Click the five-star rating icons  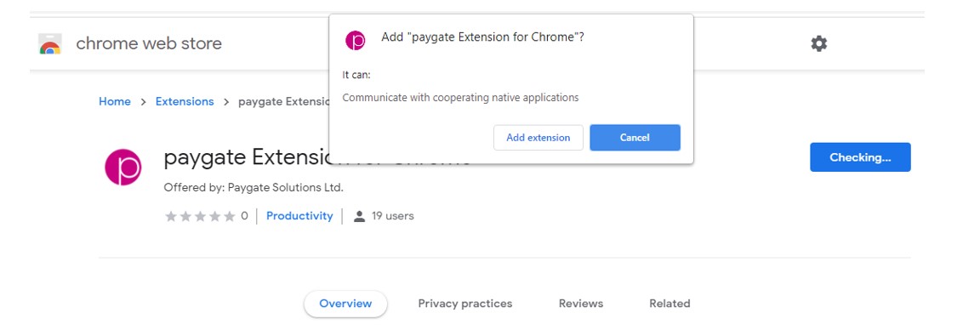click(x=201, y=216)
